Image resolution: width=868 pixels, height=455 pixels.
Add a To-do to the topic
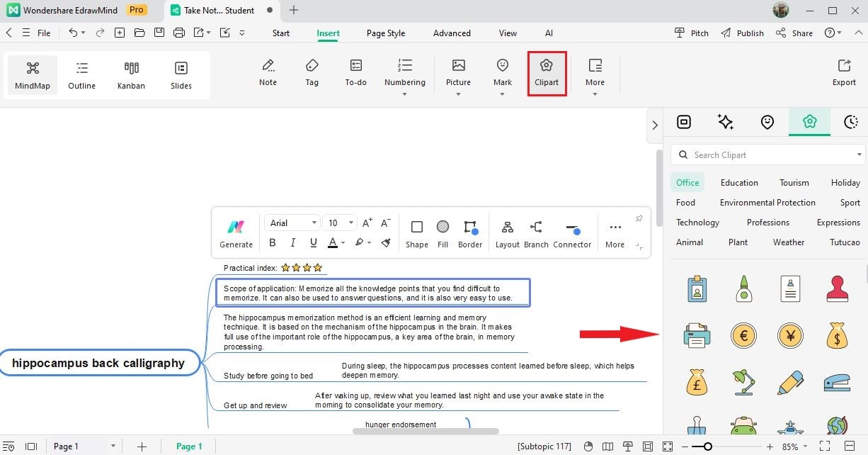coord(355,73)
